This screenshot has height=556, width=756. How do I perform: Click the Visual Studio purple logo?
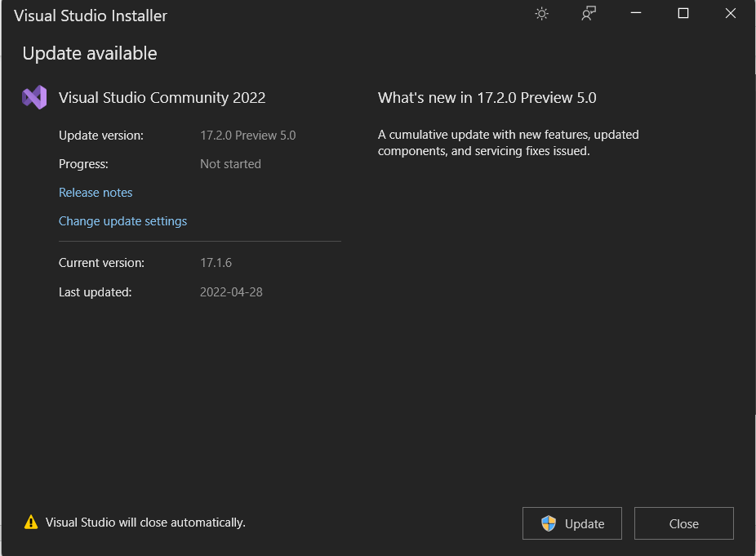coord(34,97)
